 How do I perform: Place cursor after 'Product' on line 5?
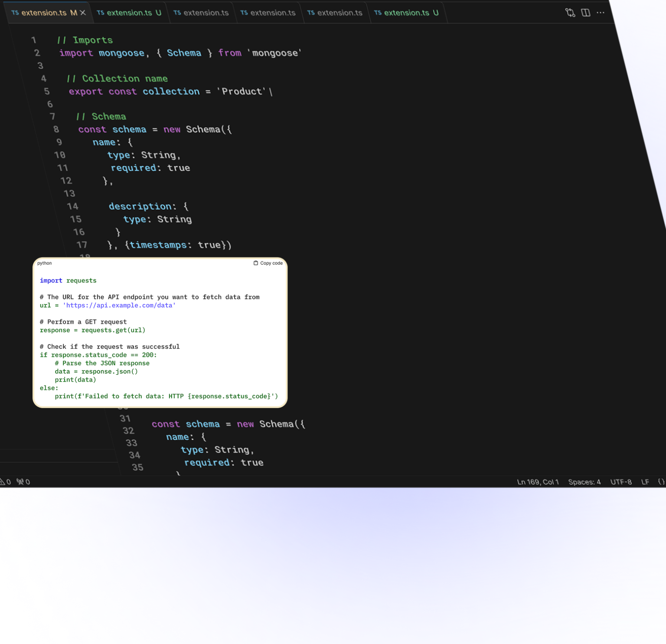pyautogui.click(x=267, y=92)
